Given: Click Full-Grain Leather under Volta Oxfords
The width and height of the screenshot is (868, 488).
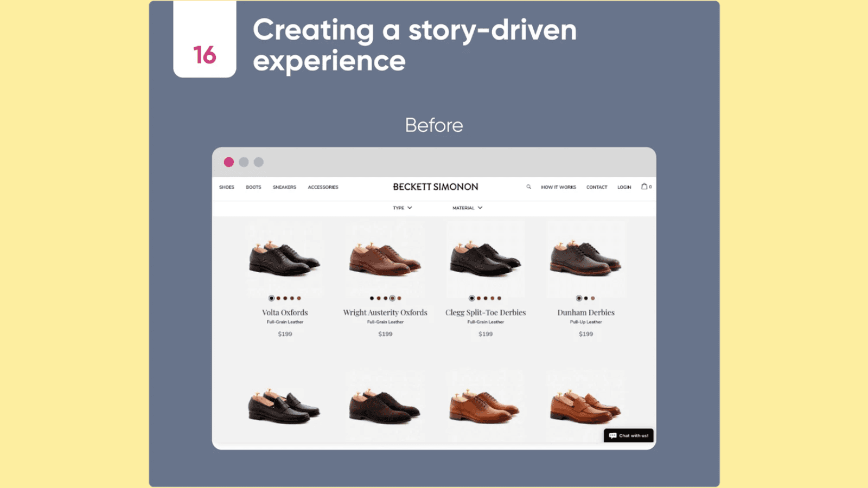Looking at the screenshot, I should (285, 322).
